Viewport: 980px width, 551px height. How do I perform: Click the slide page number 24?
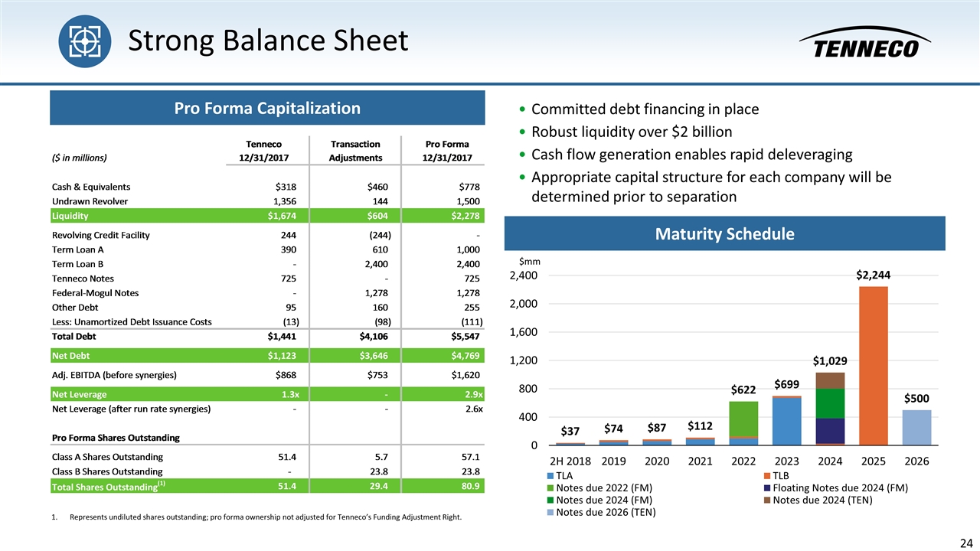[967, 543]
